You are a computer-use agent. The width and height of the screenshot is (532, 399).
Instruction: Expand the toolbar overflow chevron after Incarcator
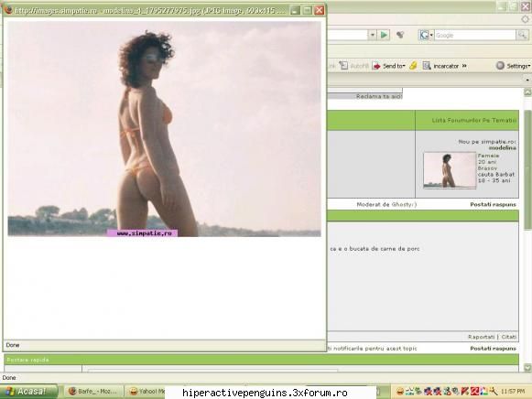[x=464, y=66]
